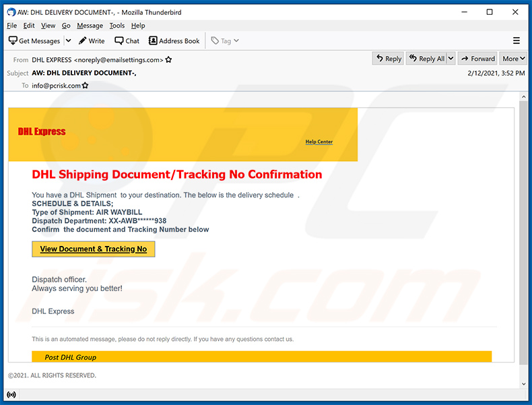Open the Chat toolbar button
532x405 pixels.
127,40
